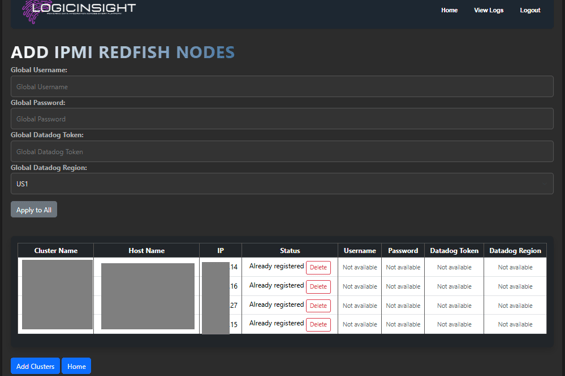The height and width of the screenshot is (376, 565).
Task: Click the Add Clusters button
Action: tap(35, 366)
